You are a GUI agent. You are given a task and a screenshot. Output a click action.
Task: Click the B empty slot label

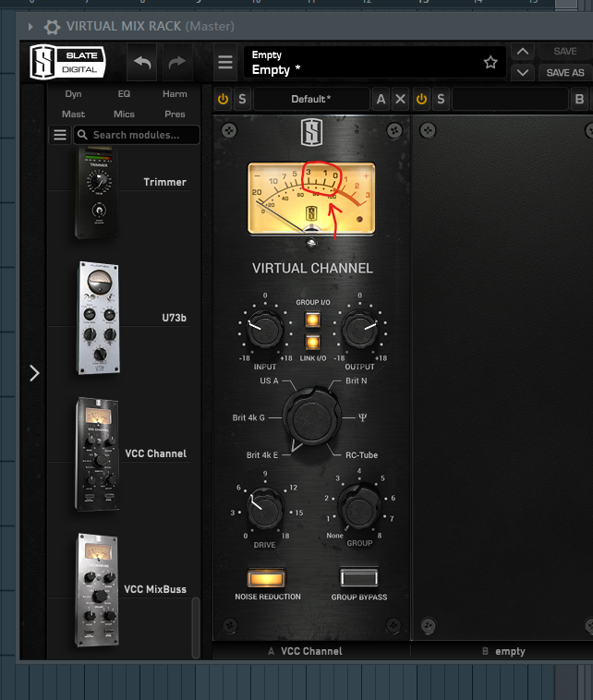[503, 651]
